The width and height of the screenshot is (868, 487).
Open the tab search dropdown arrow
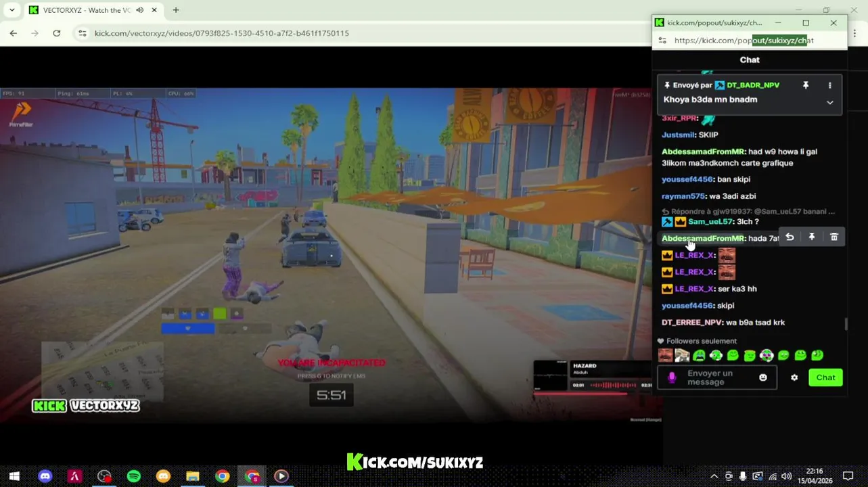[x=12, y=10]
